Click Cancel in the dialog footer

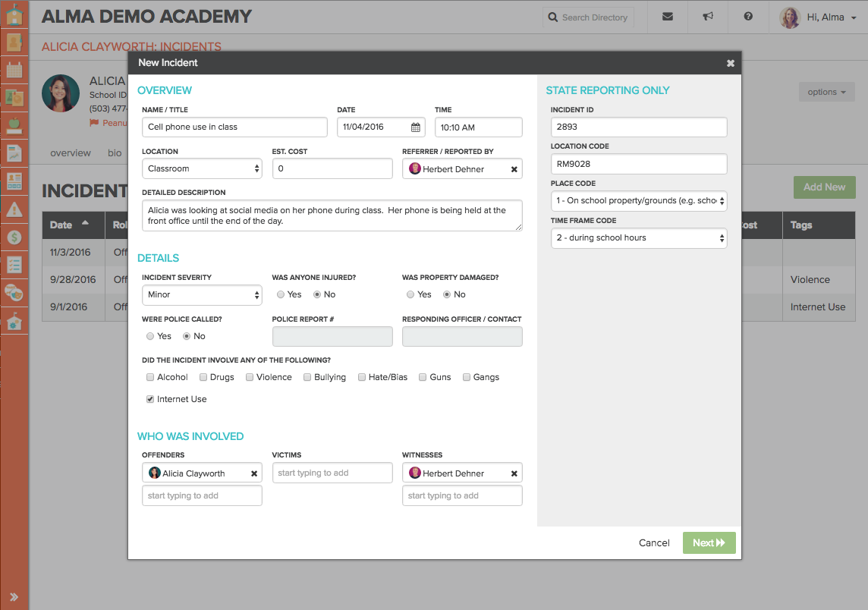tap(654, 542)
